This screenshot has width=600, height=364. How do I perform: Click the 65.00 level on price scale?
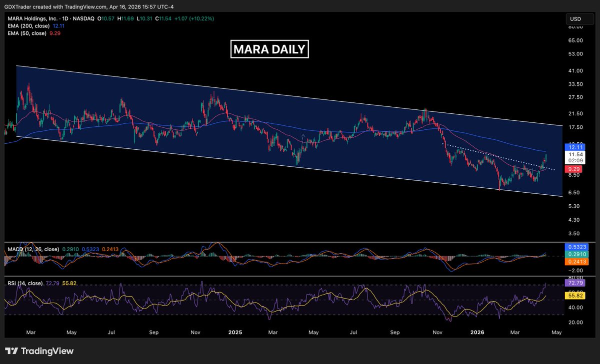point(575,40)
